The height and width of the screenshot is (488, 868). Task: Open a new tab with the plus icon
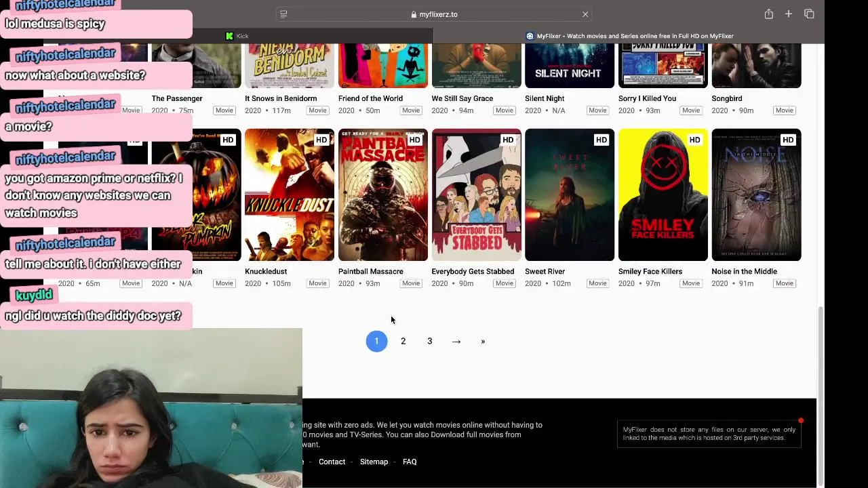point(789,14)
